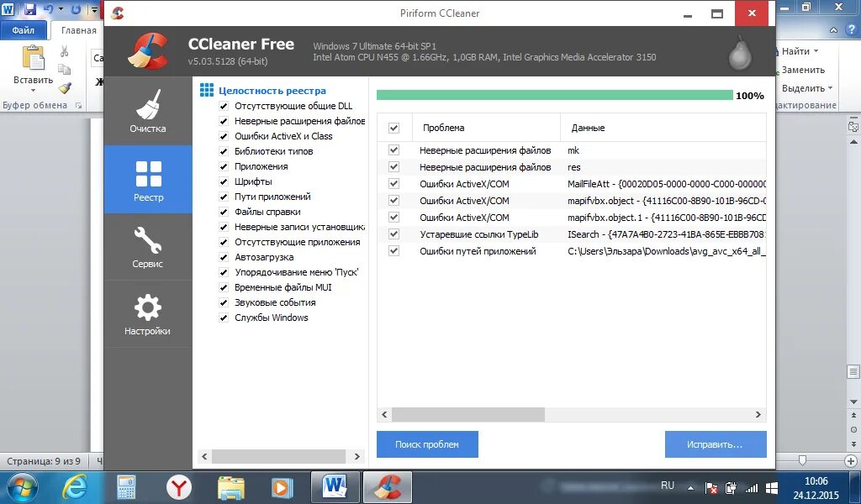This screenshot has height=504, width=861.
Task: Uncheck the Ошибки путей приложений result checkbox
Action: (394, 251)
